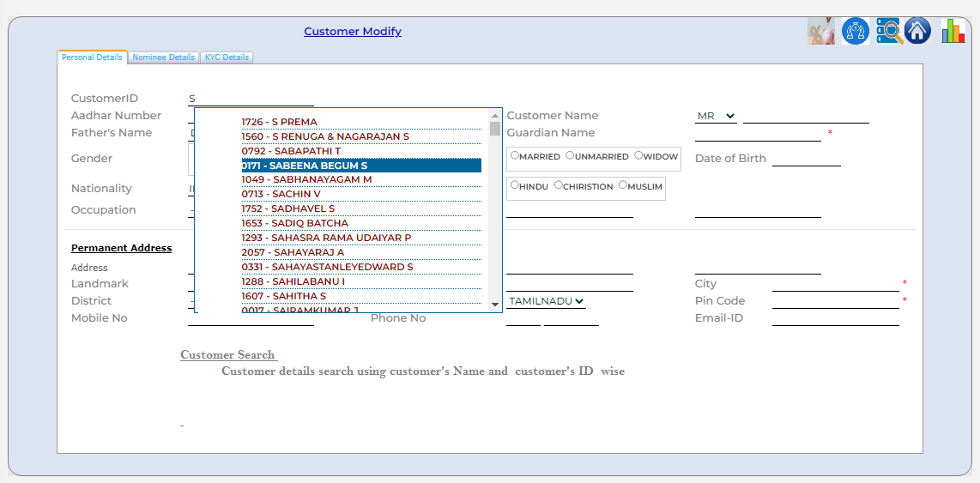
Task: Open the bar chart reports icon
Action: [x=953, y=30]
